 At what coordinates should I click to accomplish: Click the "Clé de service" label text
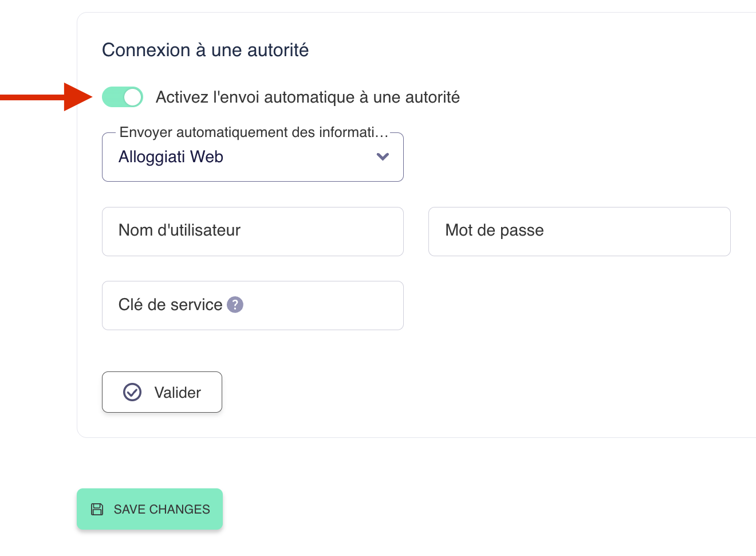click(x=170, y=305)
